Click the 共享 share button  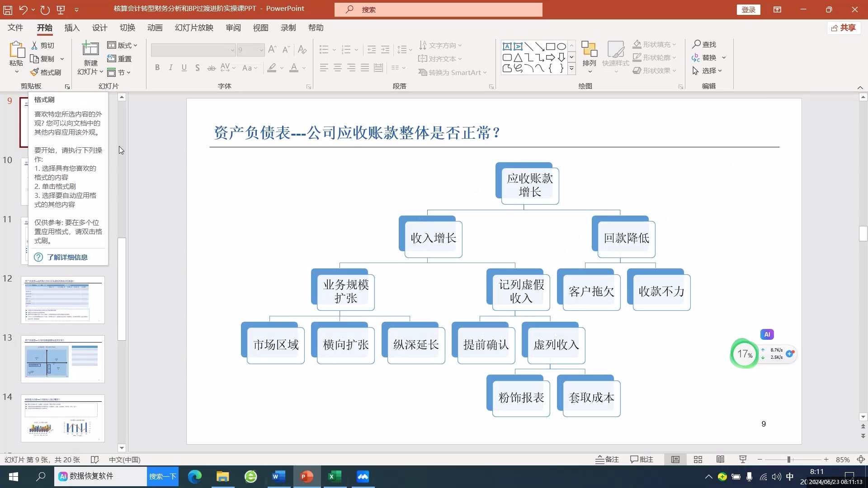[844, 28]
